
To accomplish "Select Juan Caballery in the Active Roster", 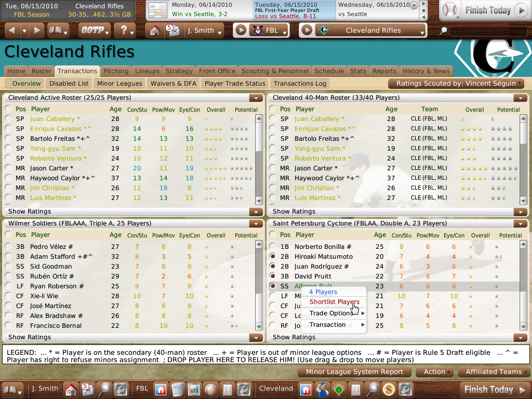I will [8, 119].
